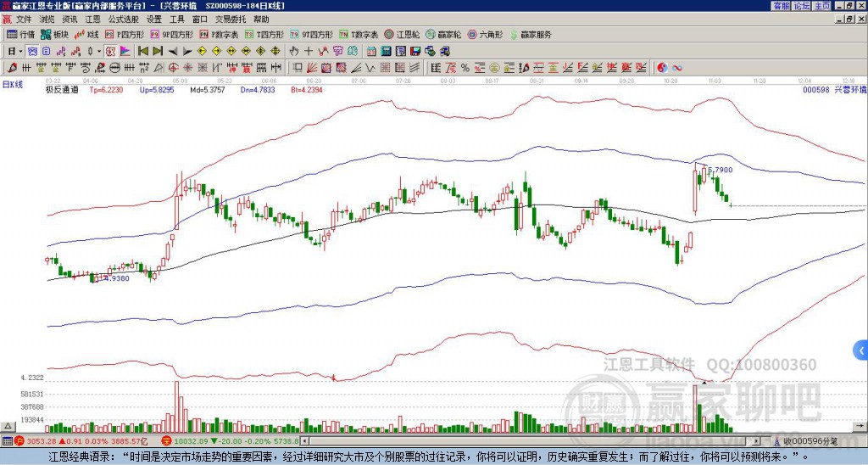Select the hand pan tool
The height and width of the screenshot is (465, 868).
pyautogui.click(x=293, y=51)
